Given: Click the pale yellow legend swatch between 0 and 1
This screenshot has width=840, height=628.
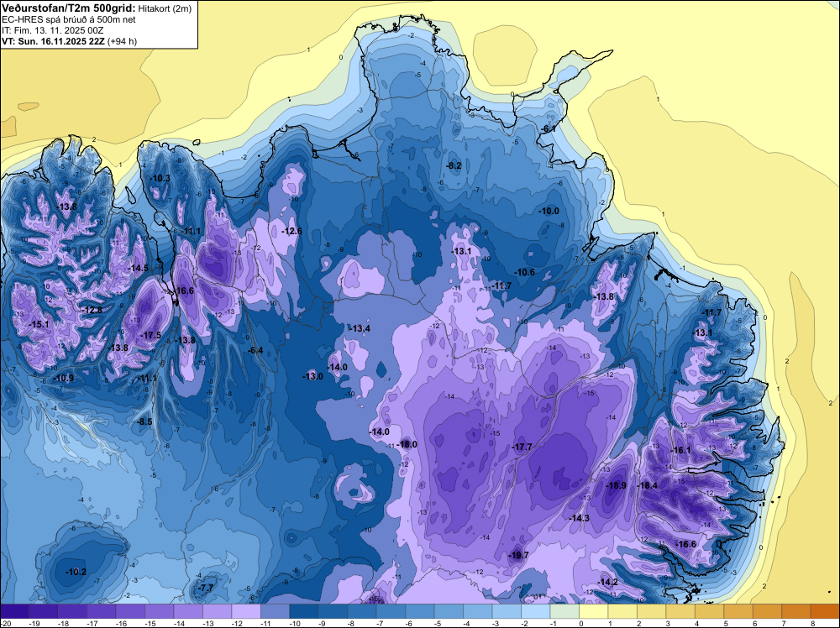Looking at the screenshot, I should (594, 611).
